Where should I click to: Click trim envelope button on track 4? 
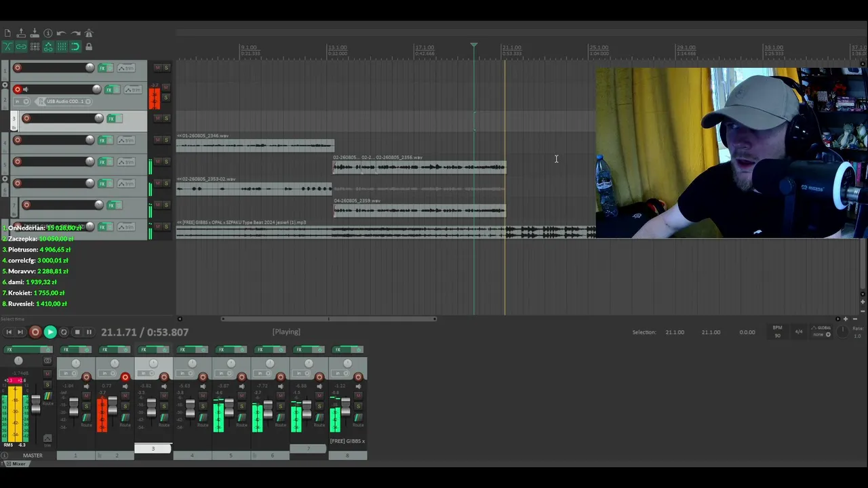[126, 140]
